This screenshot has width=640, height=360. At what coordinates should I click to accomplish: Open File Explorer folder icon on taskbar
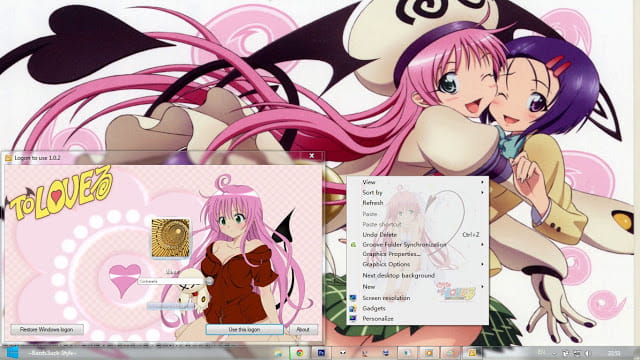click(x=278, y=353)
